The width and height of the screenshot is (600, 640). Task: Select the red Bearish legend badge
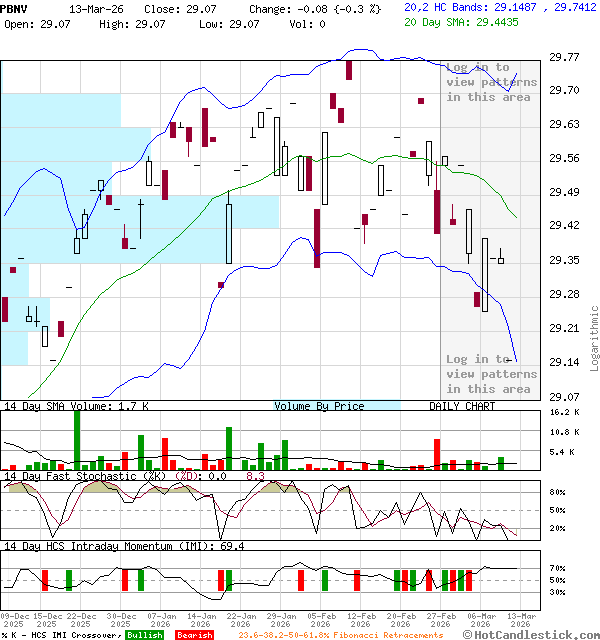(x=194, y=635)
